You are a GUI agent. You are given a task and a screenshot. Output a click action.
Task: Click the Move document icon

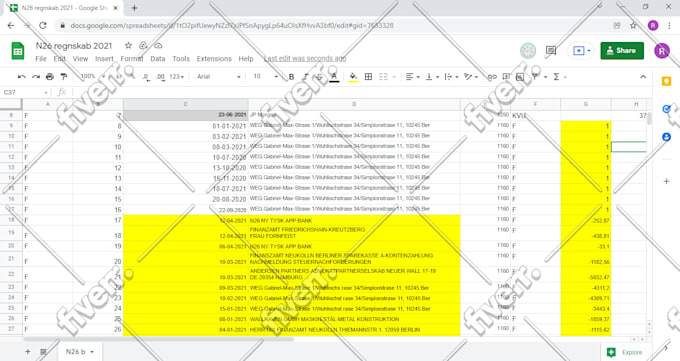(143, 46)
